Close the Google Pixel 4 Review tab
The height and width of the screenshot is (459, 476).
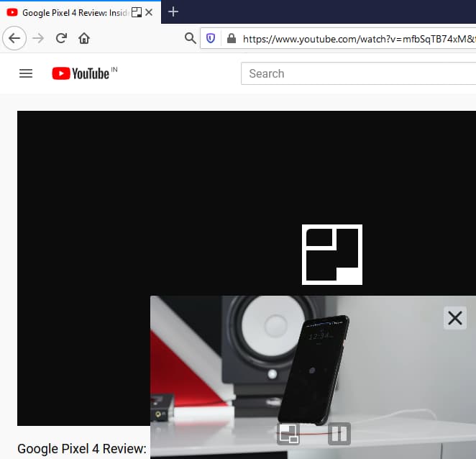(149, 12)
